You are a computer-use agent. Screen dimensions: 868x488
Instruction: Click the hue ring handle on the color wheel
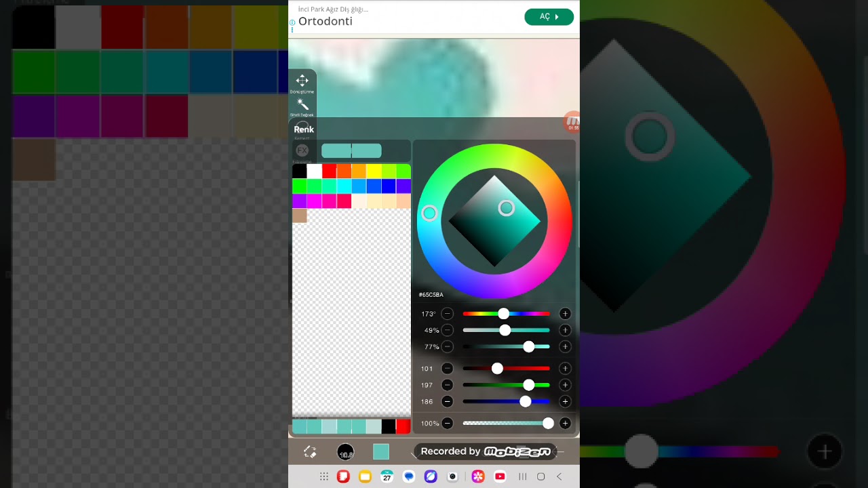(429, 213)
